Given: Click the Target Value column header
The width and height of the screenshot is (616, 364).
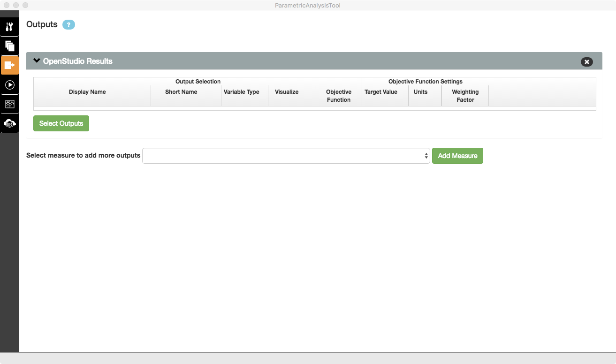Looking at the screenshot, I should (x=381, y=92).
